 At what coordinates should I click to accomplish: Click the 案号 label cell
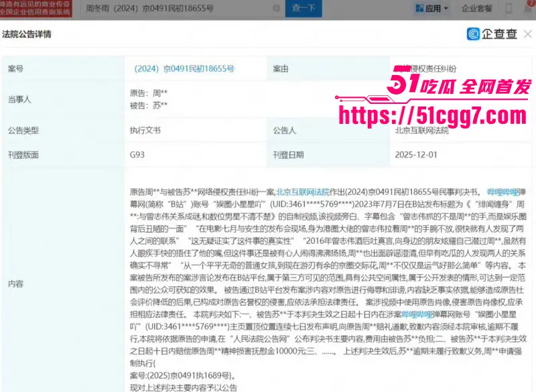(x=63, y=69)
